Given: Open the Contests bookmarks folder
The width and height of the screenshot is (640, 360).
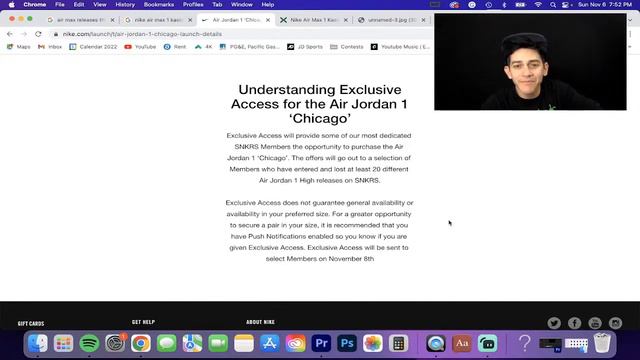Looking at the screenshot, I should pyautogui.click(x=347, y=47).
